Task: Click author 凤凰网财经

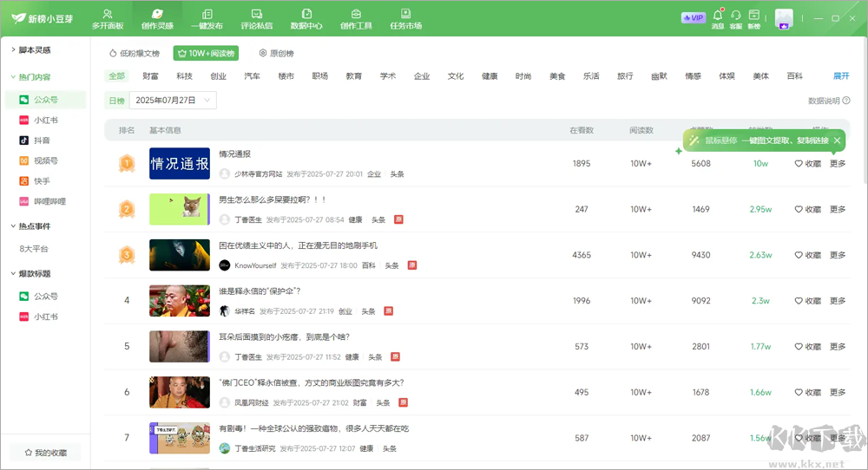Action: (252, 403)
